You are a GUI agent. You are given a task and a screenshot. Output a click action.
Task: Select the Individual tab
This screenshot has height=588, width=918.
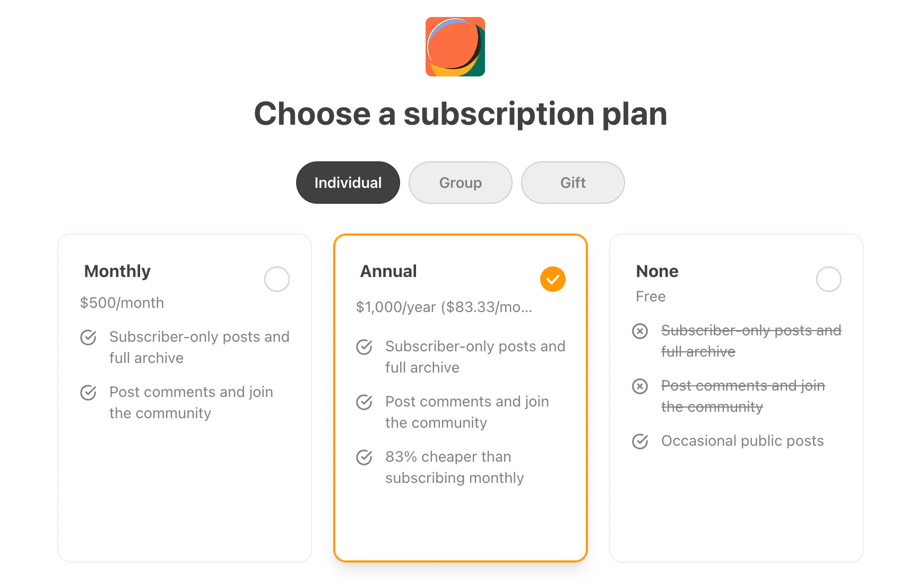click(x=348, y=182)
